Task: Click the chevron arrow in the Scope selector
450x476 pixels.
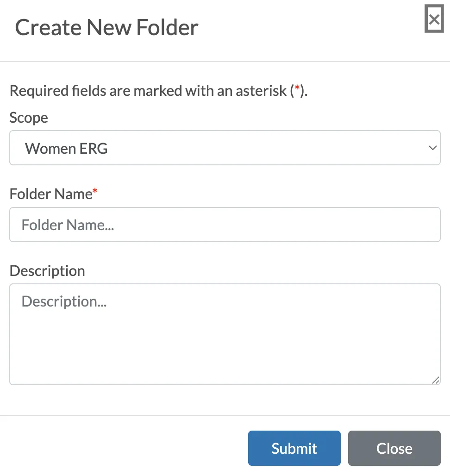Action: tap(432, 148)
